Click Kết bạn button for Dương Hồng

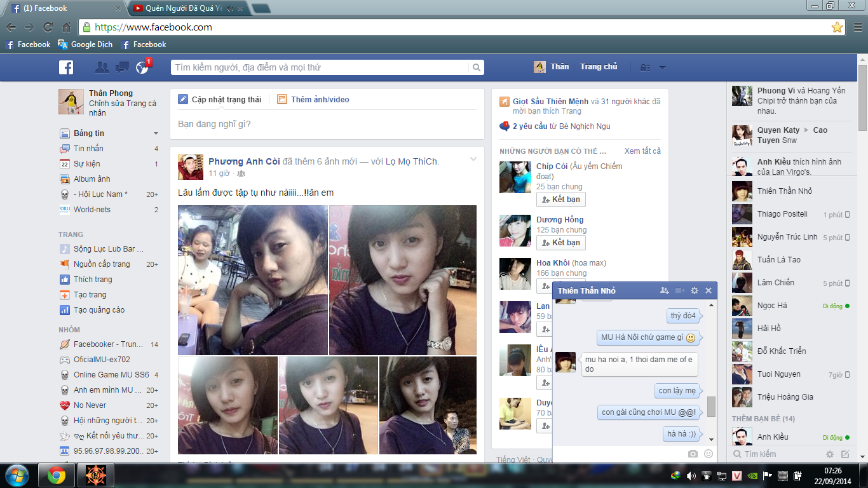tap(560, 243)
